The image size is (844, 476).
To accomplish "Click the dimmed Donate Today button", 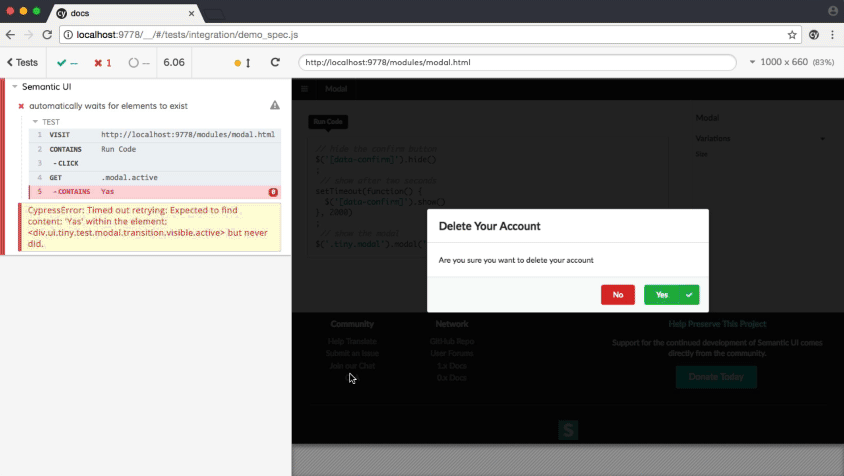I will [716, 377].
